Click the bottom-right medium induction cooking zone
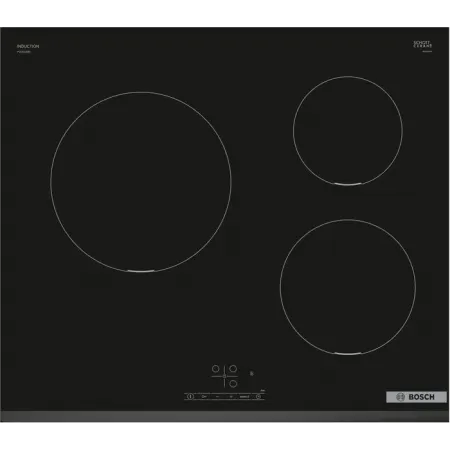This screenshot has height=450, width=450. click(x=348, y=287)
